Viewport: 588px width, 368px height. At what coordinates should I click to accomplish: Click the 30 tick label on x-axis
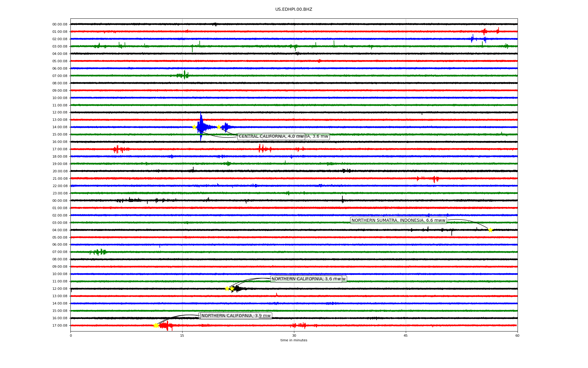point(294,335)
